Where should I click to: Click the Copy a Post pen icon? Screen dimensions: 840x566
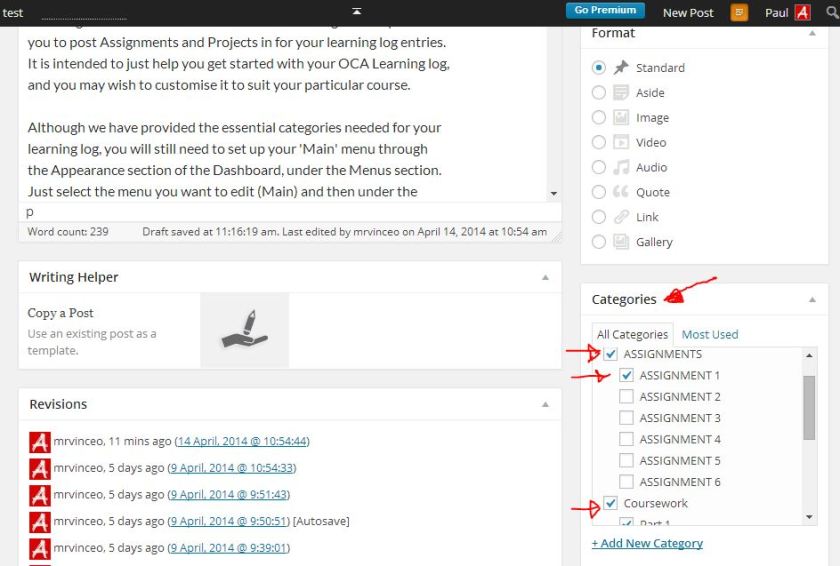click(244, 330)
